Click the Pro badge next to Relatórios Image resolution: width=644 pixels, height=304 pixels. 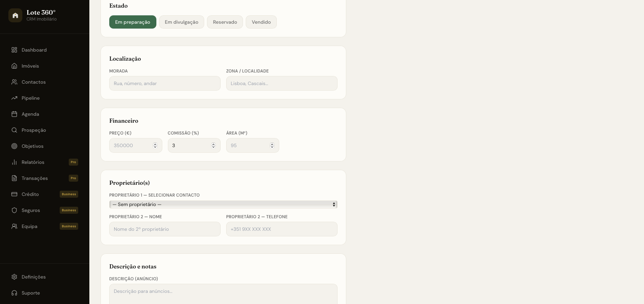(x=73, y=162)
